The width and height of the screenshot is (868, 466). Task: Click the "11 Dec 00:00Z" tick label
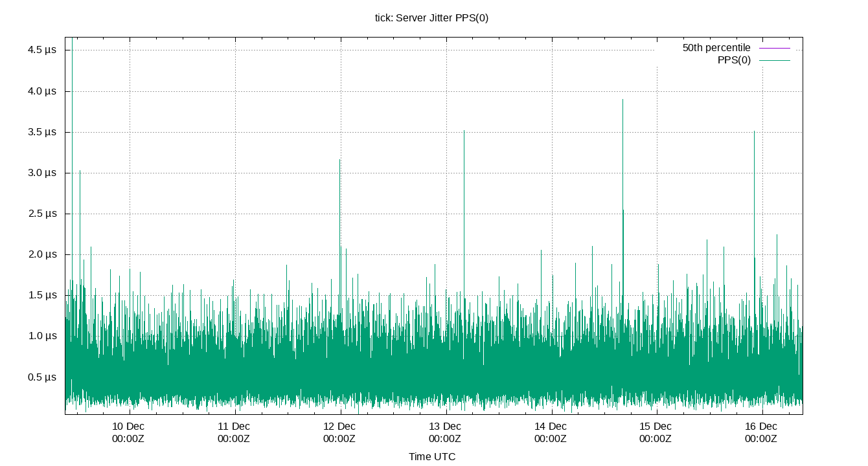235,432
